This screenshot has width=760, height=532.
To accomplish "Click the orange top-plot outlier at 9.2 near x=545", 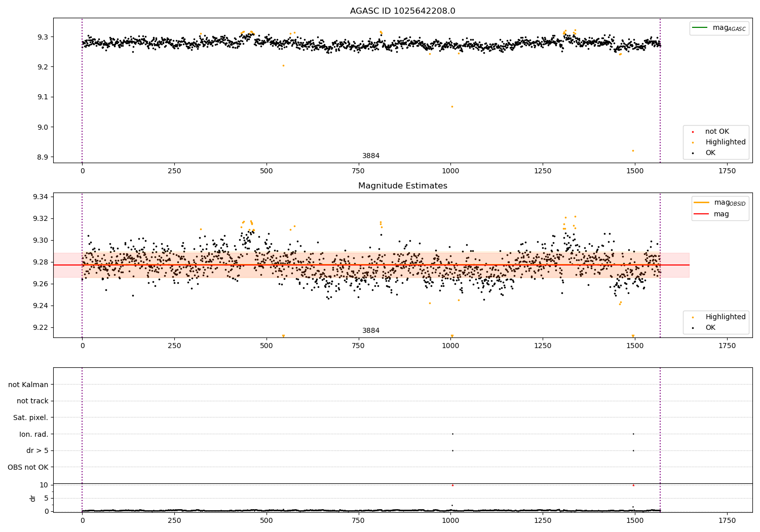I will click(x=283, y=65).
